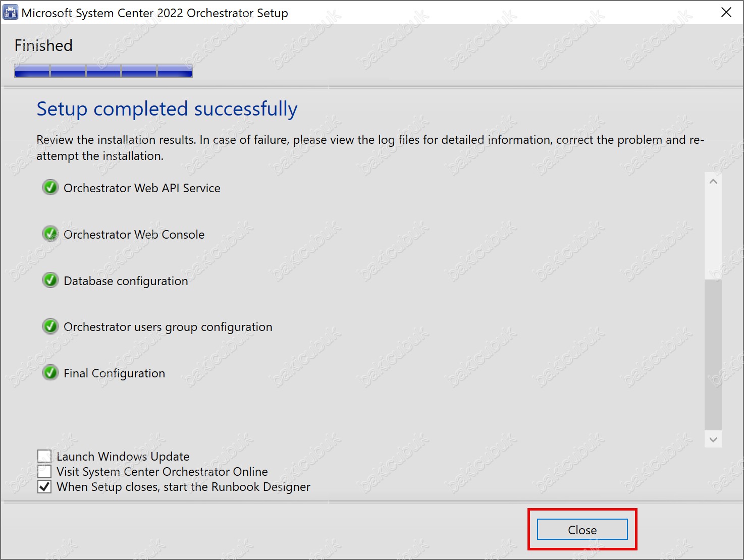Screen dimensions: 744x560
Task: Select 'Orchestrator users group configuration' text
Action: (x=168, y=327)
